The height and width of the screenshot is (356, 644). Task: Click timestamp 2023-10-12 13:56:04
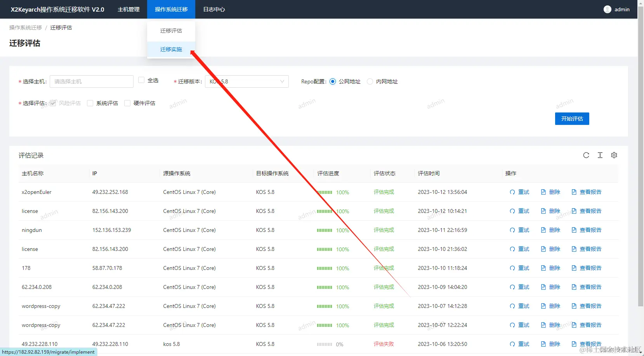[x=443, y=192]
